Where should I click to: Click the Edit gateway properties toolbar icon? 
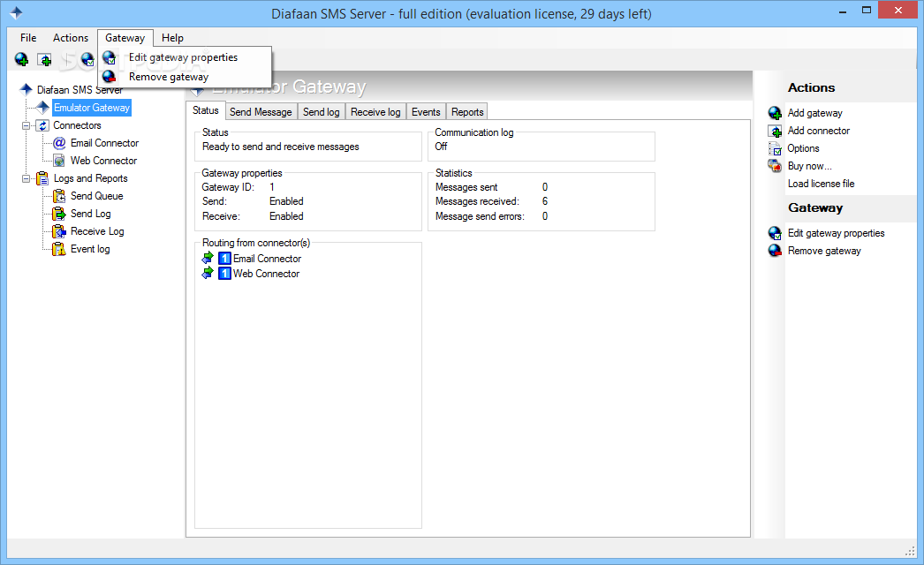(87, 59)
